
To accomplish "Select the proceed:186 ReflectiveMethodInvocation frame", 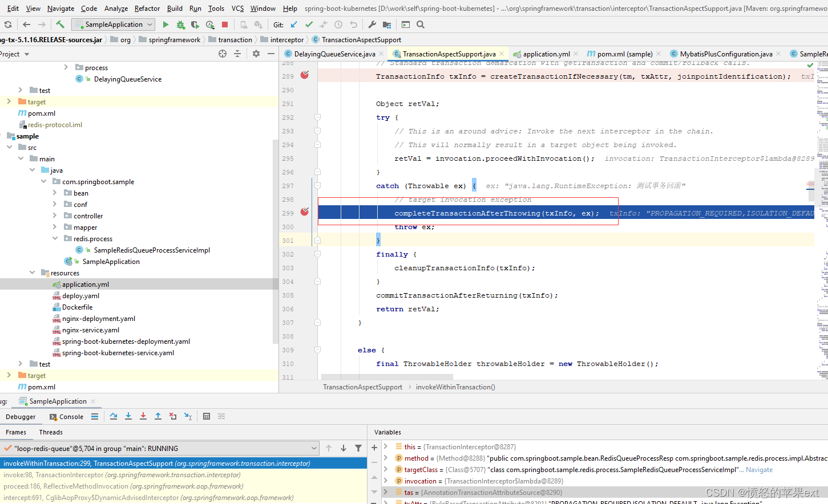I will 183,486.
